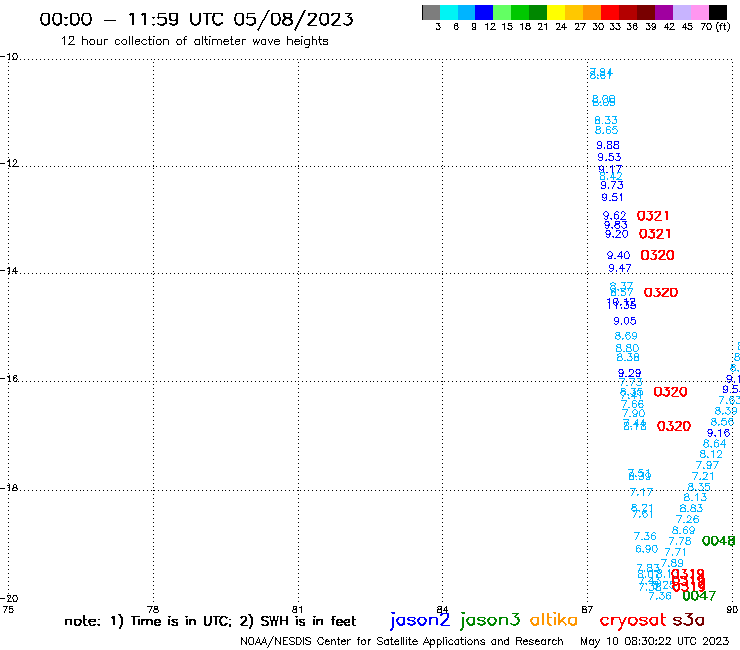Click 'NOAA/NESDIS Center for Satellite Applications and Research'
The image size is (740, 650).
point(402,641)
